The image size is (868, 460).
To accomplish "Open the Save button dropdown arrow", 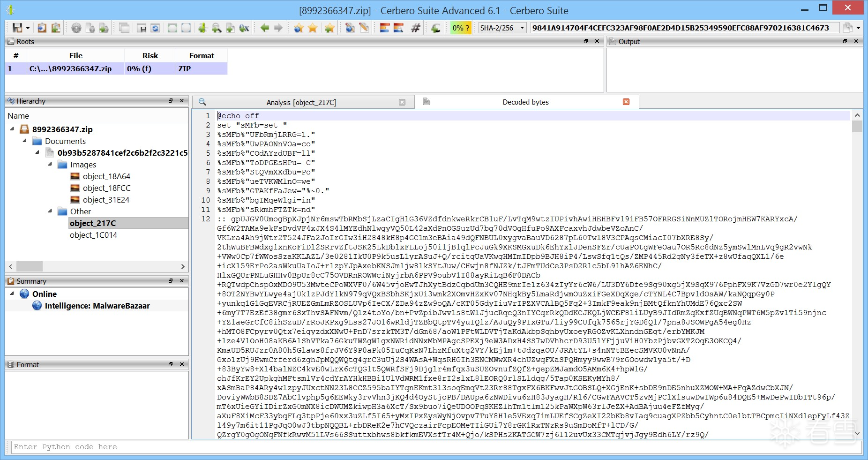I will [x=28, y=28].
